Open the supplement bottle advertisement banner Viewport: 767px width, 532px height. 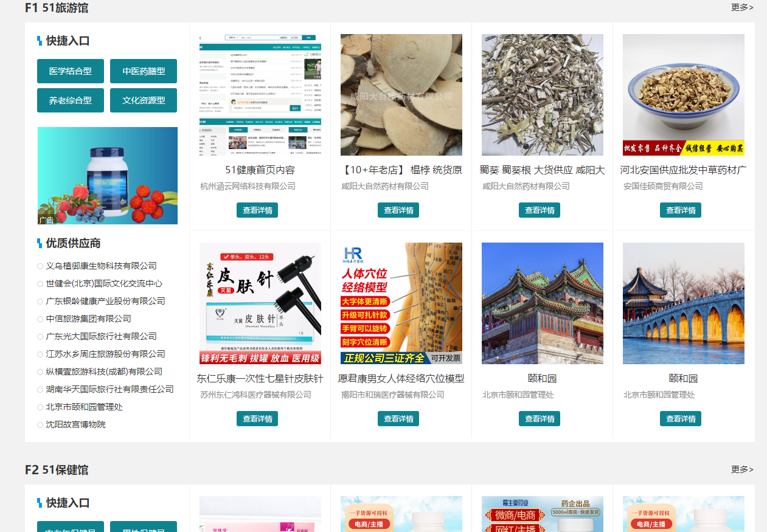point(108,176)
